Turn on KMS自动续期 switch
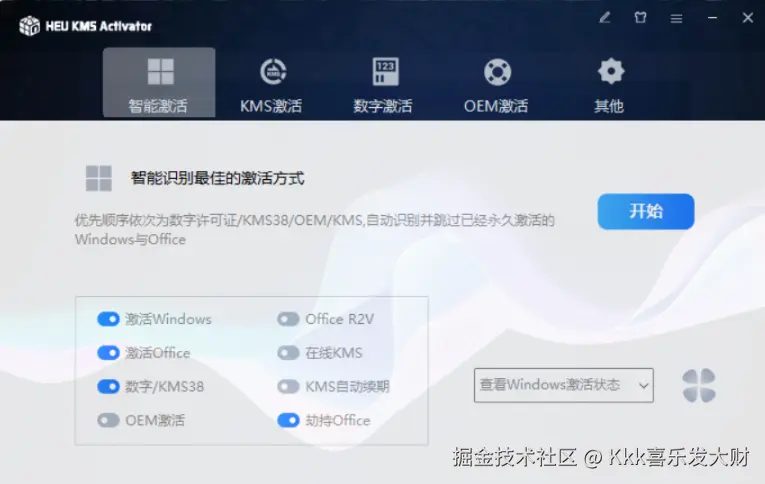 288,386
